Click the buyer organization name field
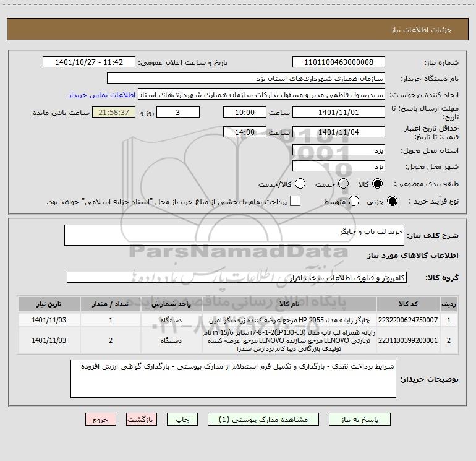 point(246,79)
